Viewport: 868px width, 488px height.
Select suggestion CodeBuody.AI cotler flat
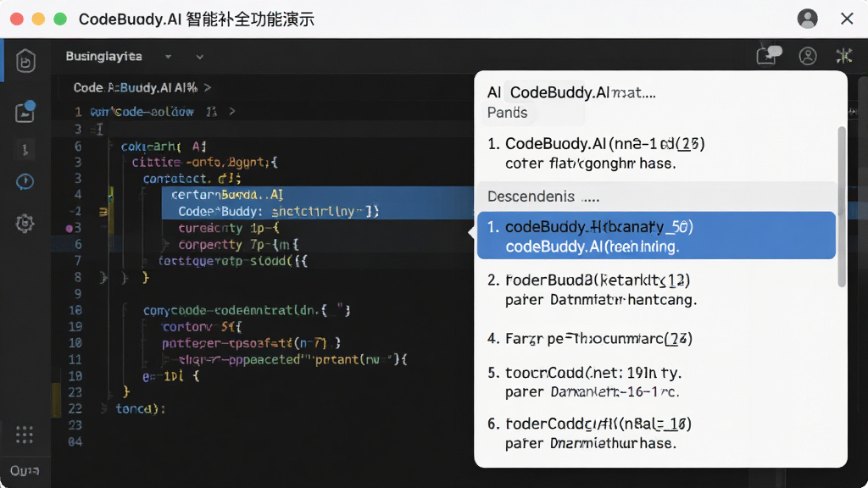point(657,153)
